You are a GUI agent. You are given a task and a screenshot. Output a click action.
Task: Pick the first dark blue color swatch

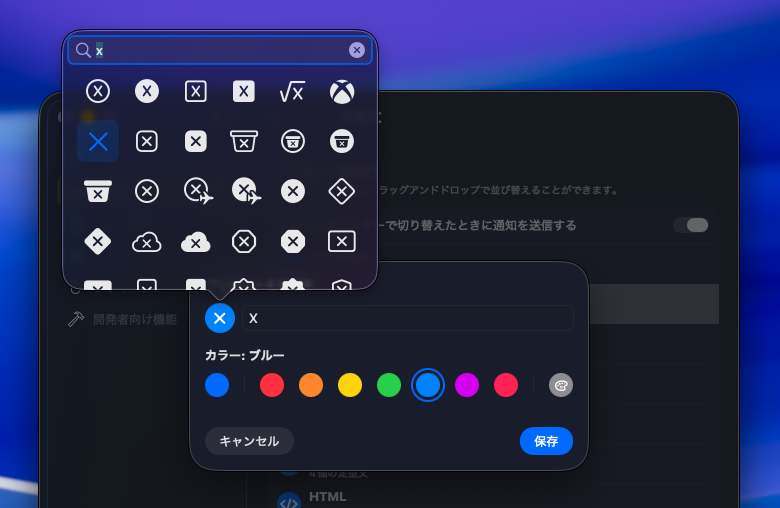217,385
